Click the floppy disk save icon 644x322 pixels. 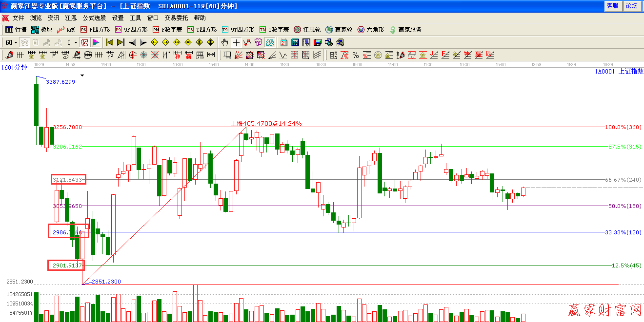(318, 42)
